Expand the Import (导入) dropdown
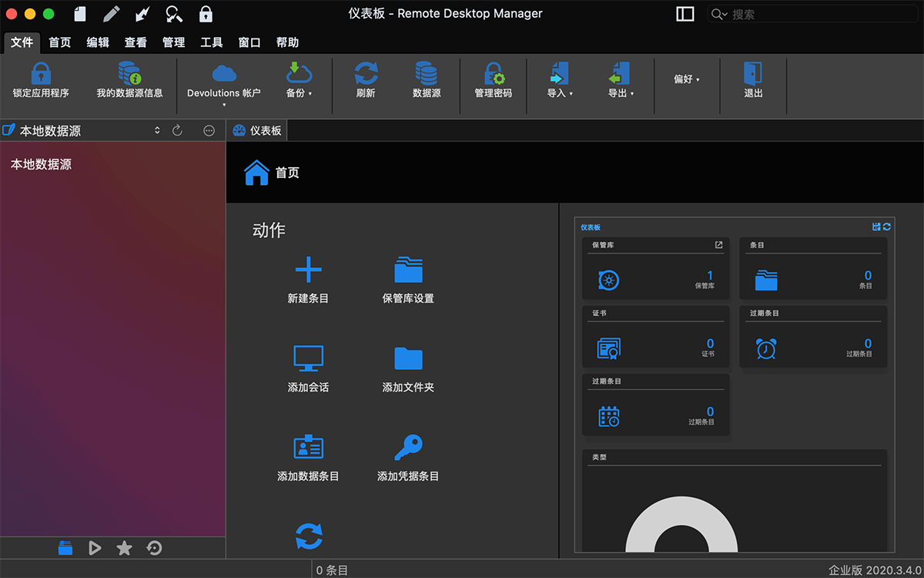This screenshot has height=578, width=924. [560, 80]
